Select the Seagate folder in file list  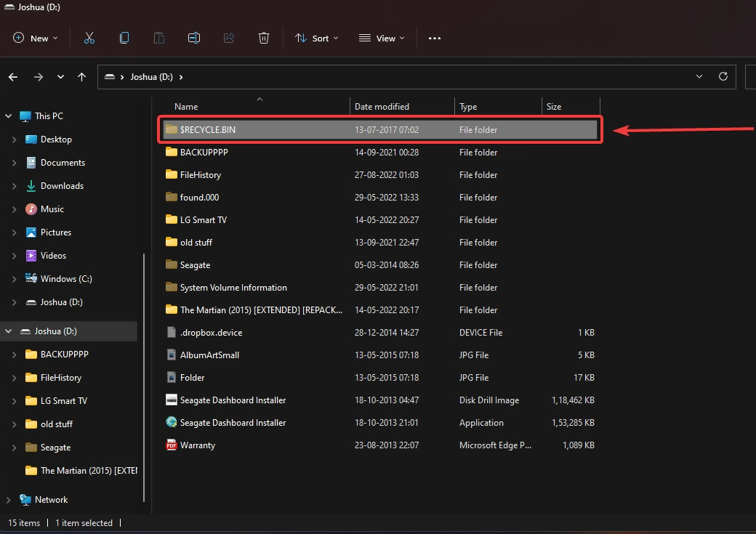point(380,264)
